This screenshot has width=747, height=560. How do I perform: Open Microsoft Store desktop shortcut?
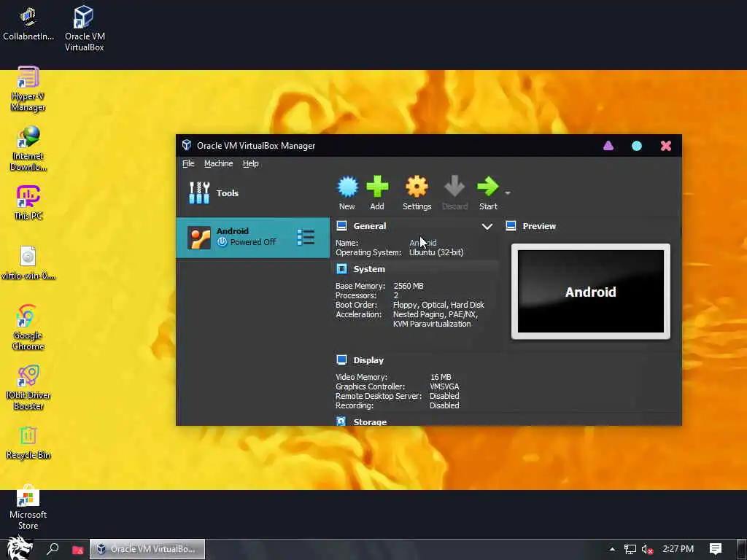(28, 507)
